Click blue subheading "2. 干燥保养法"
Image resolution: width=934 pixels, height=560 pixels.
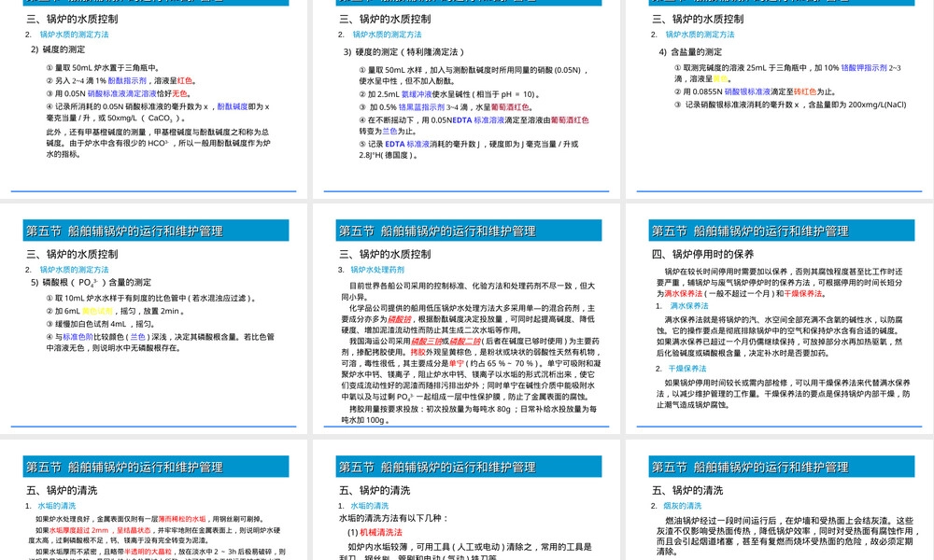pos(681,369)
